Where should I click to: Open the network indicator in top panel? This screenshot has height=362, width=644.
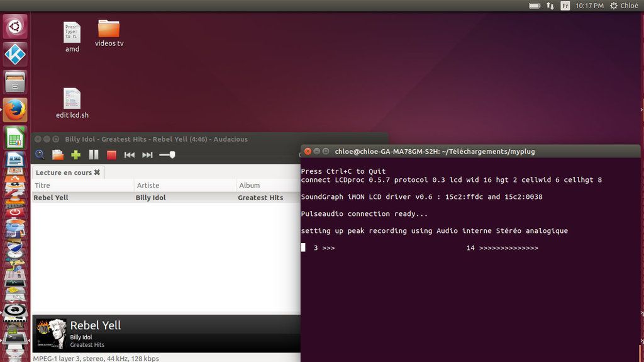pos(550,6)
